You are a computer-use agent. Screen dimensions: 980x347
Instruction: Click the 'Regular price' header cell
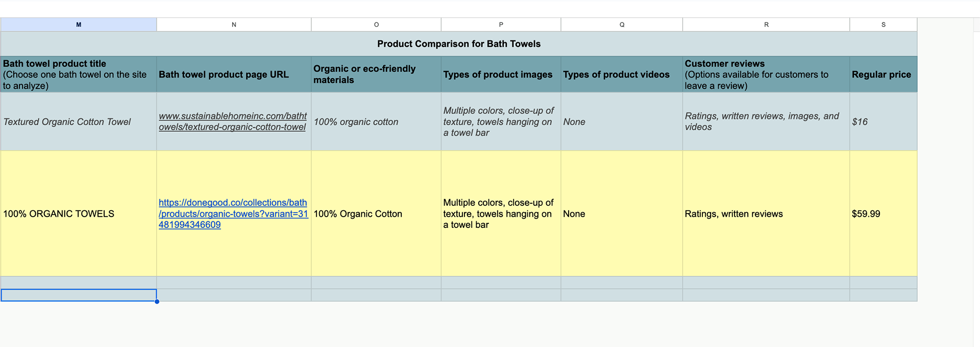click(884, 75)
